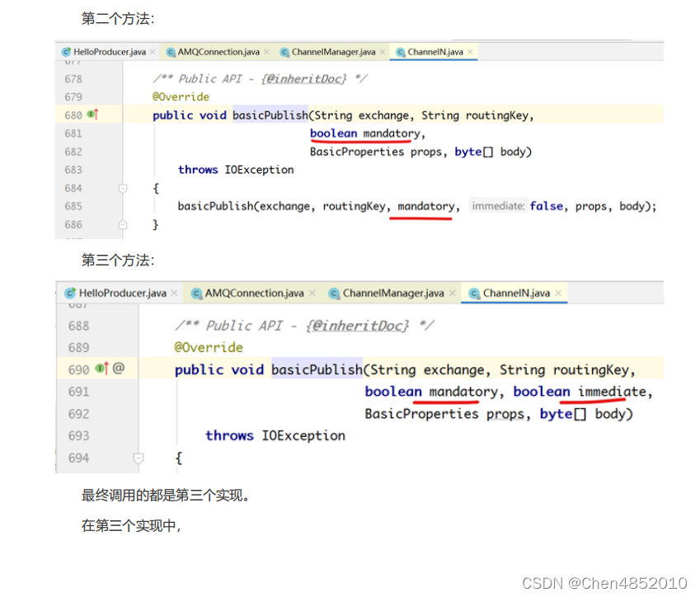The image size is (700, 597).
Task: Close AMQConnection.java tab in lower editor
Action: [x=312, y=293]
